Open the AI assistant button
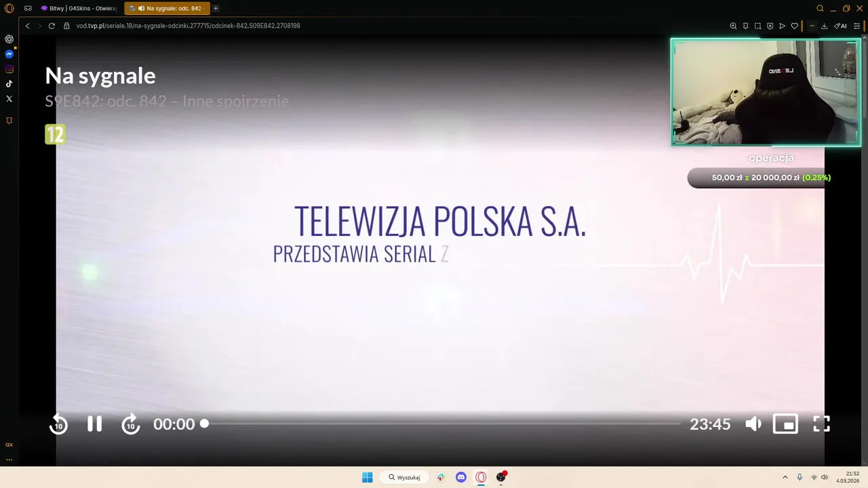This screenshot has height=488, width=868. 840,26
